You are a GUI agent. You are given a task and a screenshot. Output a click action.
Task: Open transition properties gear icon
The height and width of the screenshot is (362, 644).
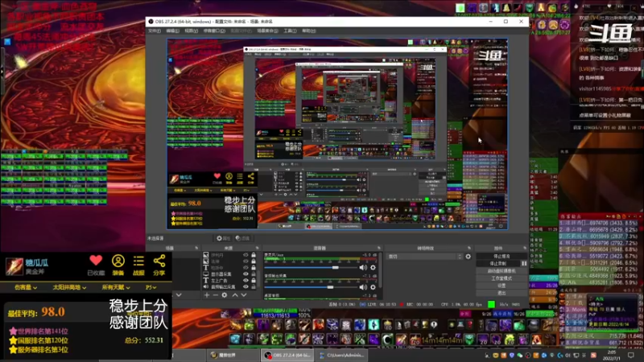point(469,257)
